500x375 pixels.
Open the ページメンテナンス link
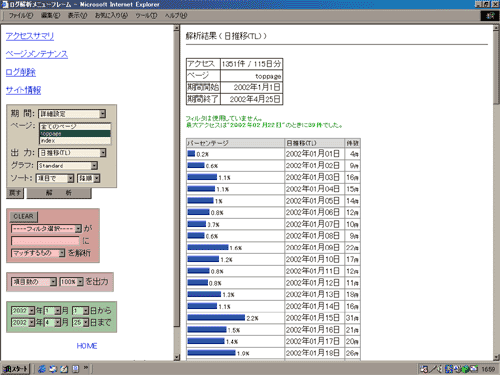pyautogui.click(x=37, y=54)
